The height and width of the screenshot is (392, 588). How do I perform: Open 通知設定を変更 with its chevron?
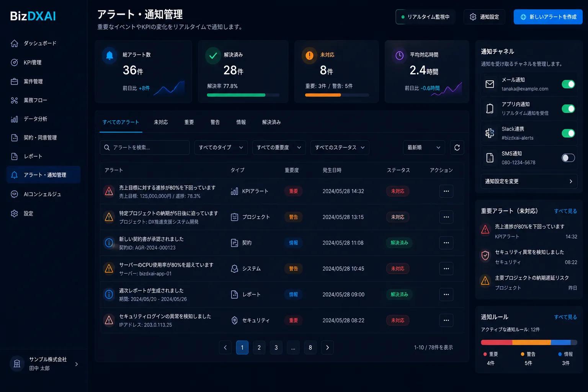coord(529,181)
